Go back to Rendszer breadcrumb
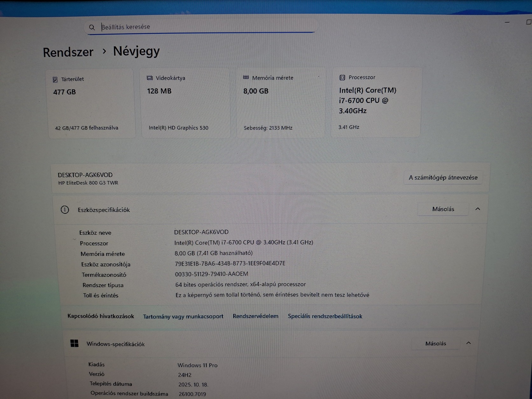Screen dimensions: 532x399 coord(68,52)
